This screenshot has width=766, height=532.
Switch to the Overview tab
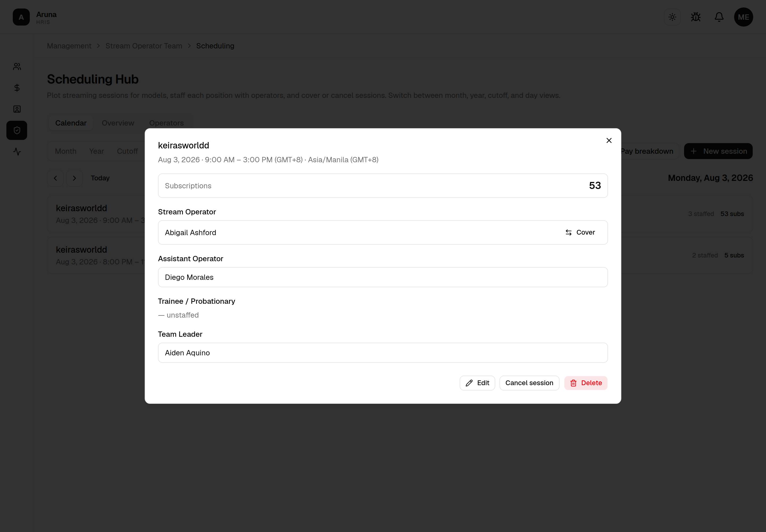tap(118, 123)
